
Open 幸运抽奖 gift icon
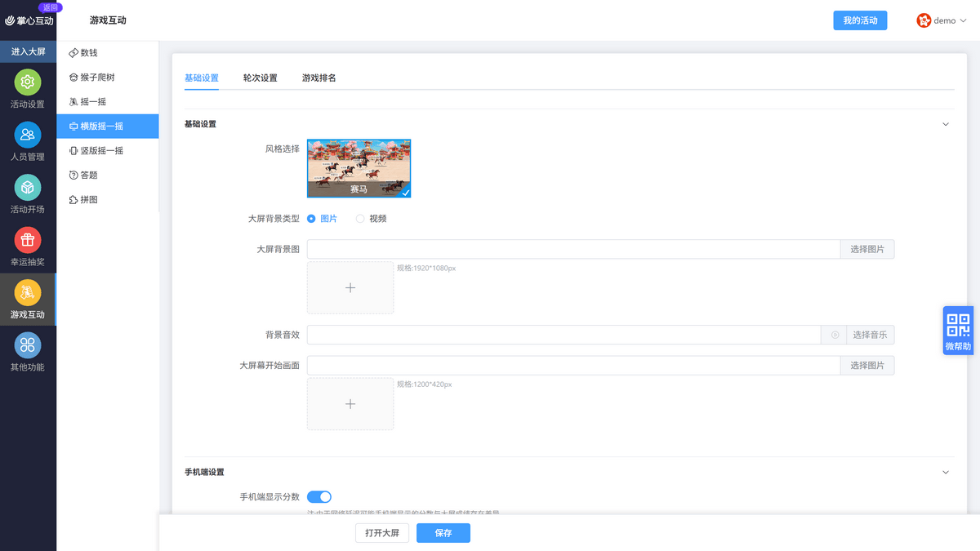[28, 240]
